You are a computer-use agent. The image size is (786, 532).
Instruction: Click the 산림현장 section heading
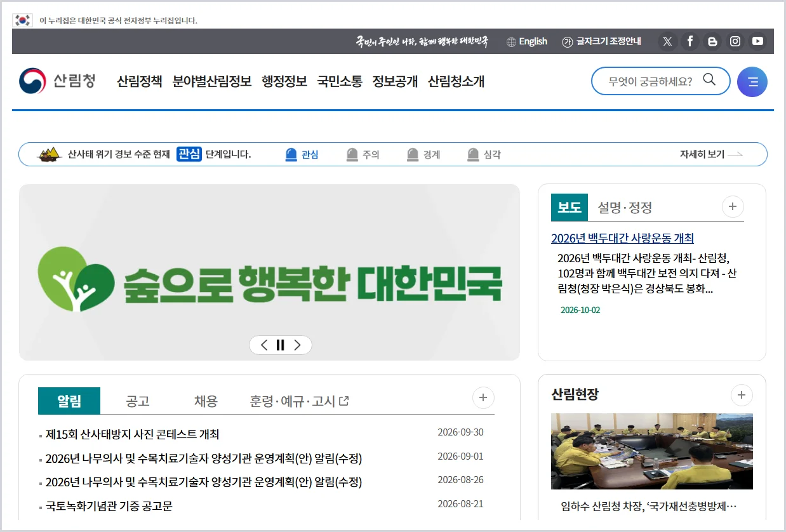coord(575,394)
